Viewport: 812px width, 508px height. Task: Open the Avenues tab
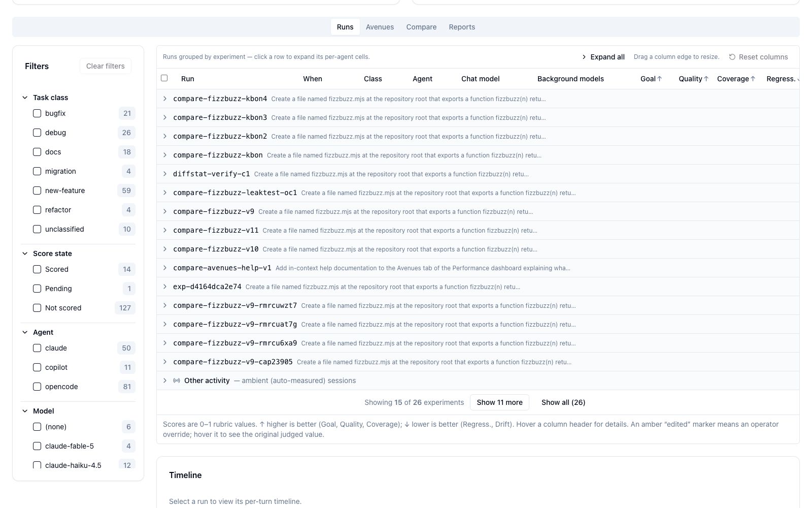coord(380,27)
